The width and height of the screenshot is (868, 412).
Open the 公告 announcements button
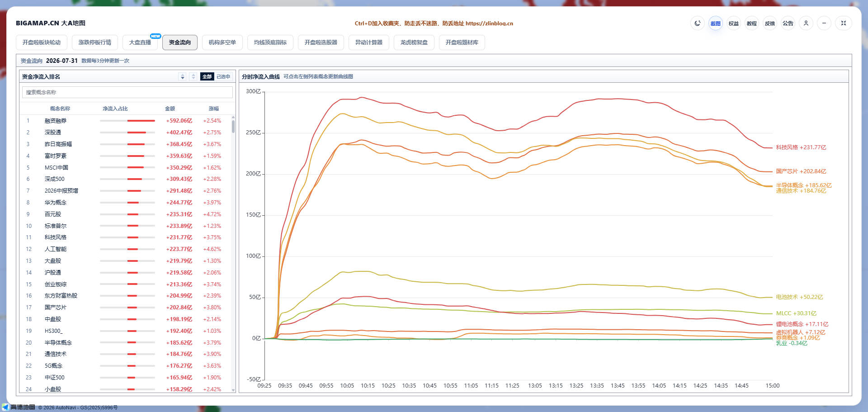click(788, 23)
